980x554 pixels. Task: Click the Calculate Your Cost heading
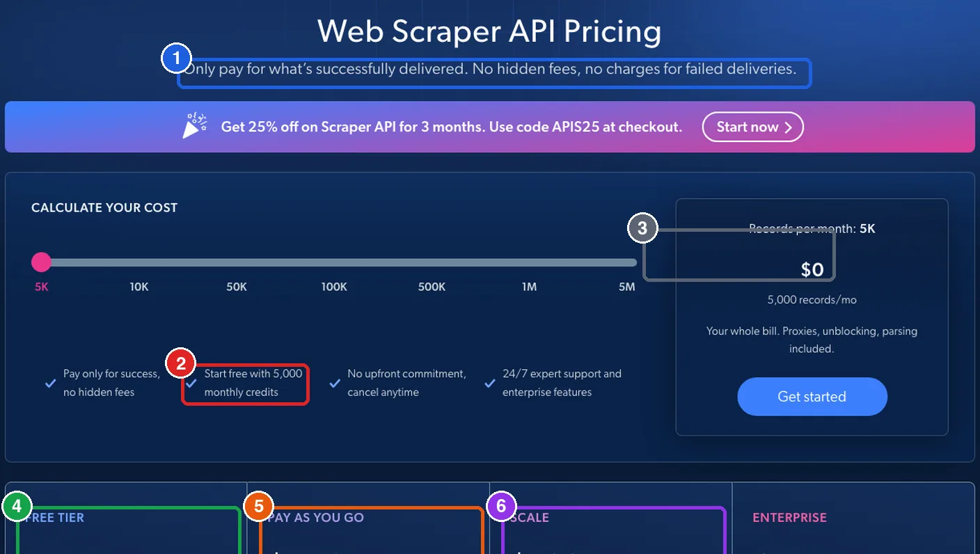[x=104, y=207]
